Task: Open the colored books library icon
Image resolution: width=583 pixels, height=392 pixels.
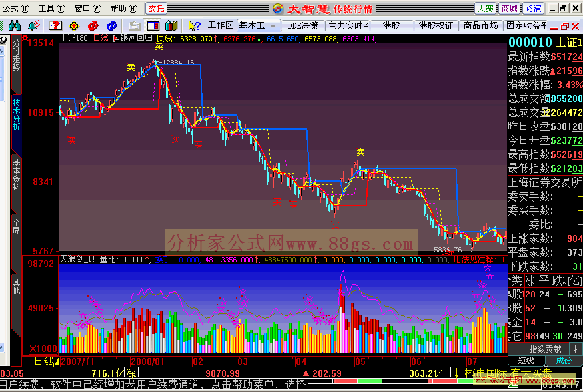Action: click(x=171, y=25)
